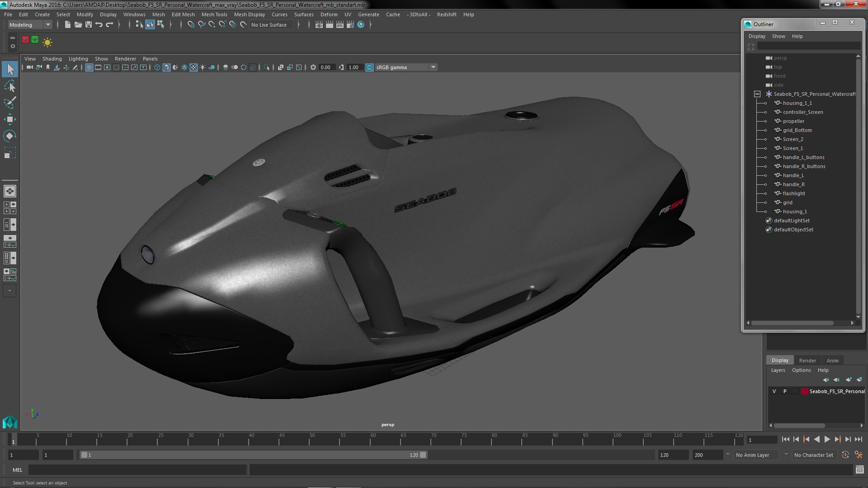868x488 pixels.
Task: Open viewport Shading menu
Action: tap(52, 59)
